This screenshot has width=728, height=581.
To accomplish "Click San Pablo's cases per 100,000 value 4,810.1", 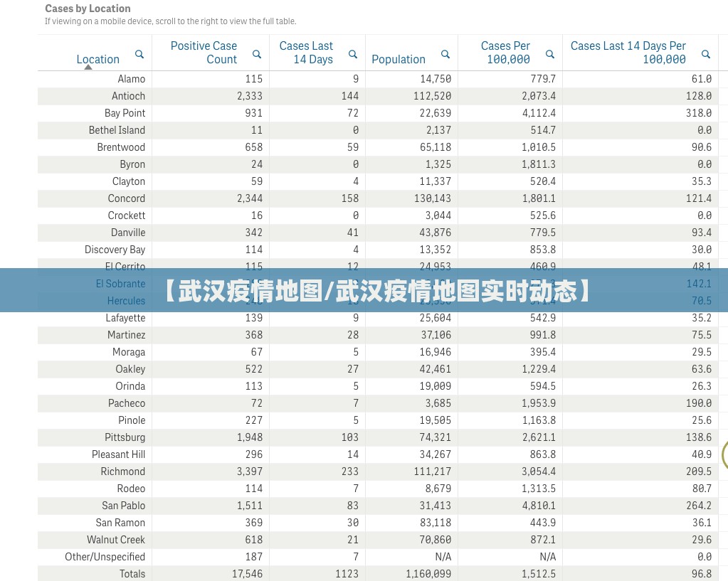I will [539, 506].
